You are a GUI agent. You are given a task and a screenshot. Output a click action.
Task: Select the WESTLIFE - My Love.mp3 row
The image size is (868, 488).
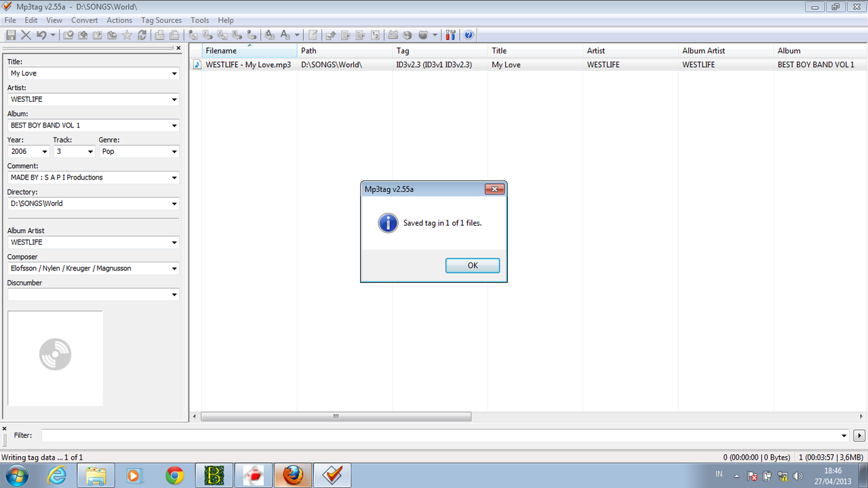point(528,64)
